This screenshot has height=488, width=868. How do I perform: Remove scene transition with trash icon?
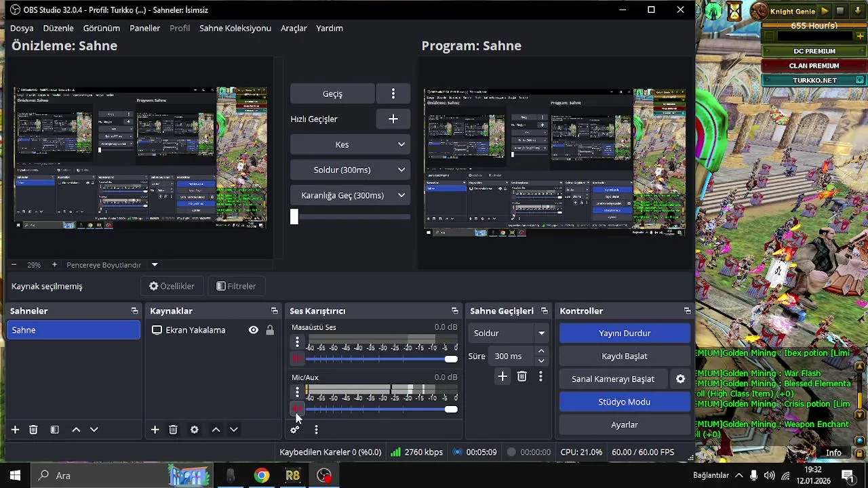(521, 377)
